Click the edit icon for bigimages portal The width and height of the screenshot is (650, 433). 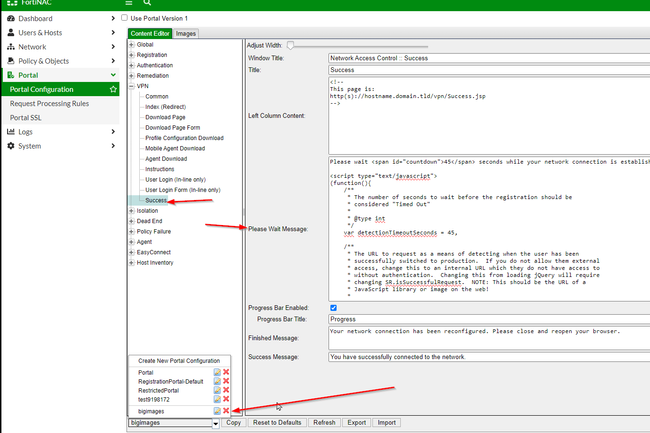click(217, 411)
